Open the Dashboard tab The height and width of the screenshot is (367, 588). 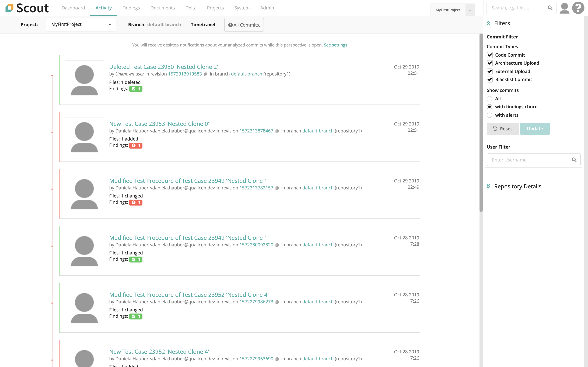(x=73, y=8)
